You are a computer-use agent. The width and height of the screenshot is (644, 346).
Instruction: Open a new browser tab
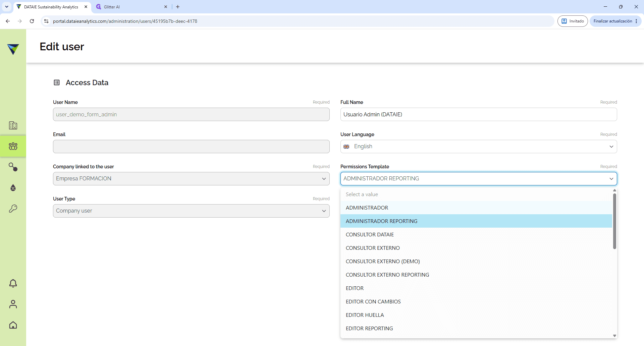point(178,7)
